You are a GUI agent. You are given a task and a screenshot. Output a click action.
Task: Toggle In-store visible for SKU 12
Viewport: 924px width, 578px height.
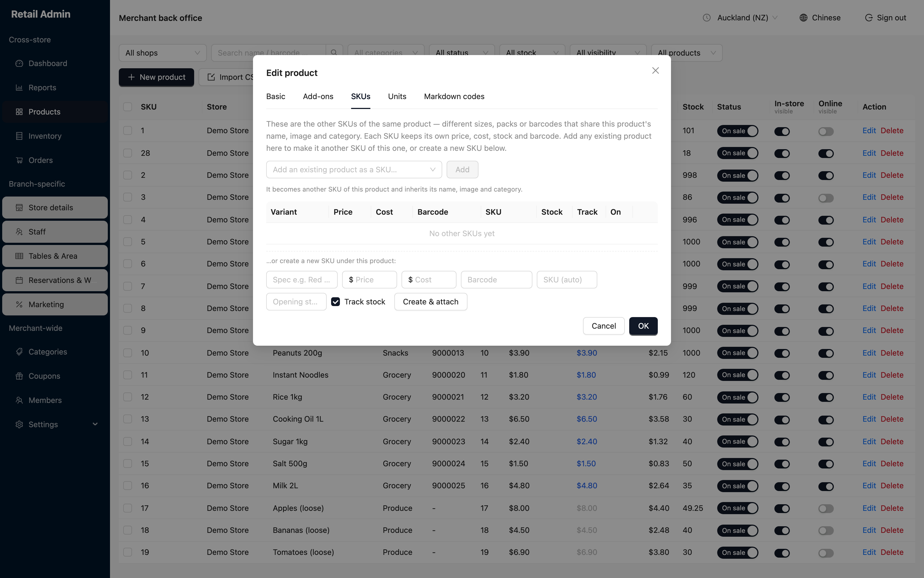[x=782, y=397]
